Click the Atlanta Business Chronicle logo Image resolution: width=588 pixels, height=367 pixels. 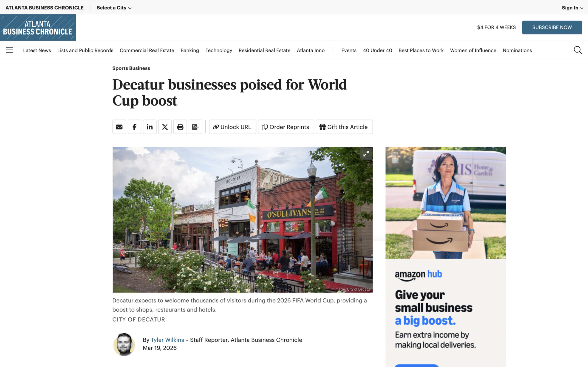click(x=38, y=28)
